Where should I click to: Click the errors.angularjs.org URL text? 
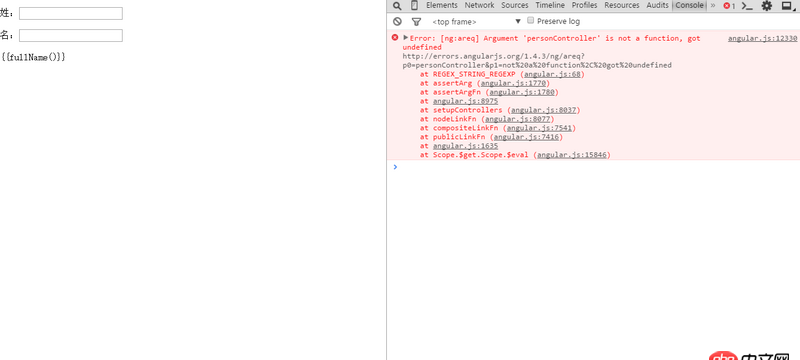tap(537, 61)
